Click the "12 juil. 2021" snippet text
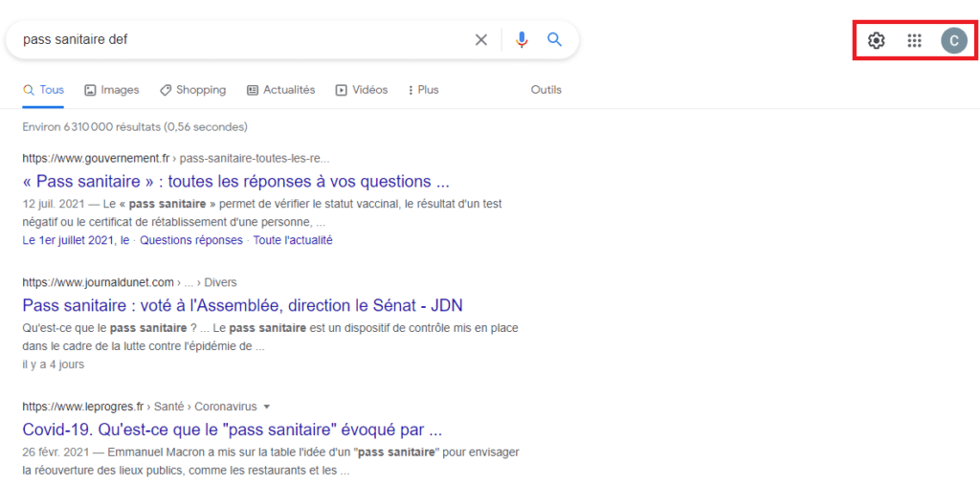Viewport: 980px width, 485px height. pos(52,204)
